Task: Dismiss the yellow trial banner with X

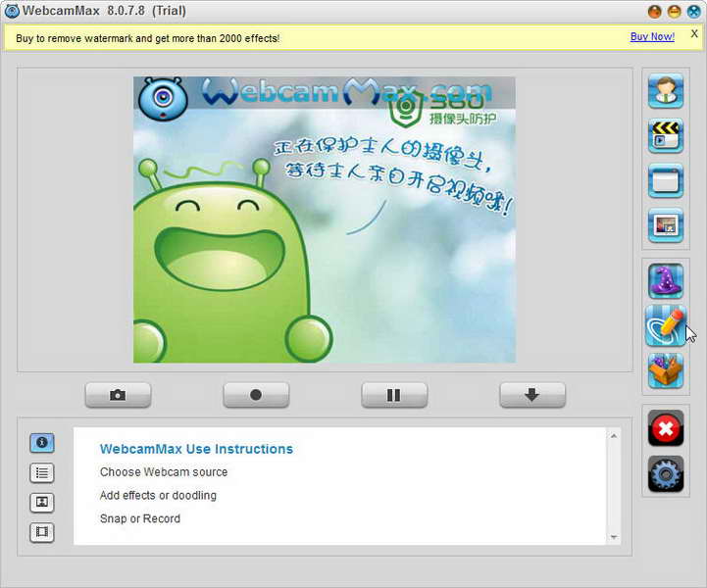Action: [694, 33]
